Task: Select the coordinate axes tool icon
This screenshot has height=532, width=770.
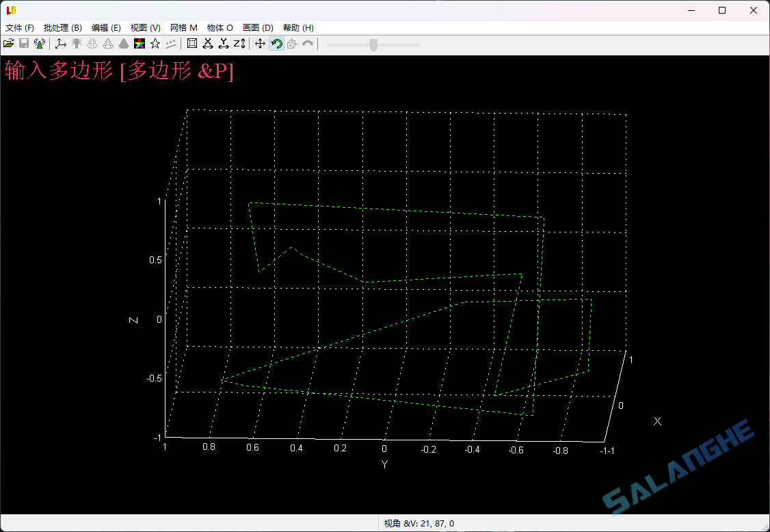Action: [x=60, y=43]
